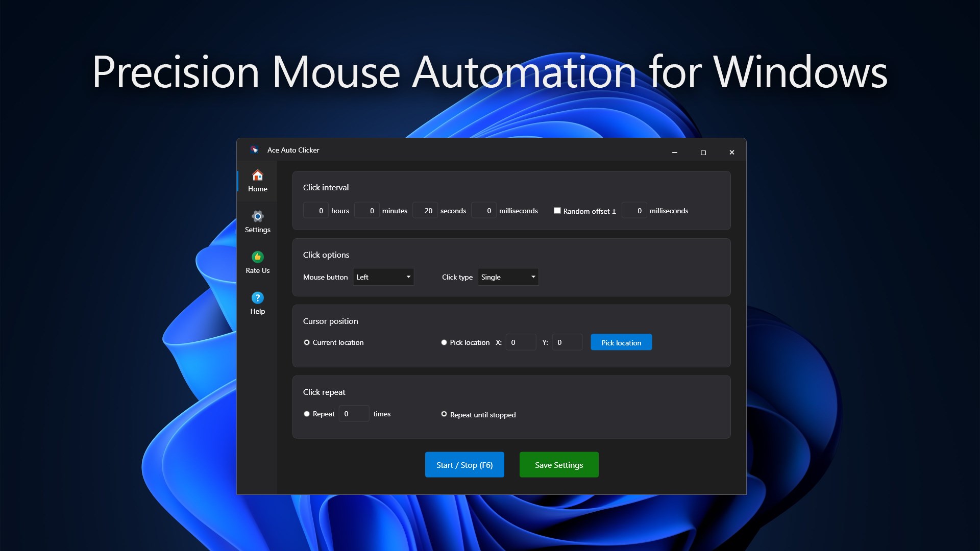Click the seconds interval input field

coord(425,210)
